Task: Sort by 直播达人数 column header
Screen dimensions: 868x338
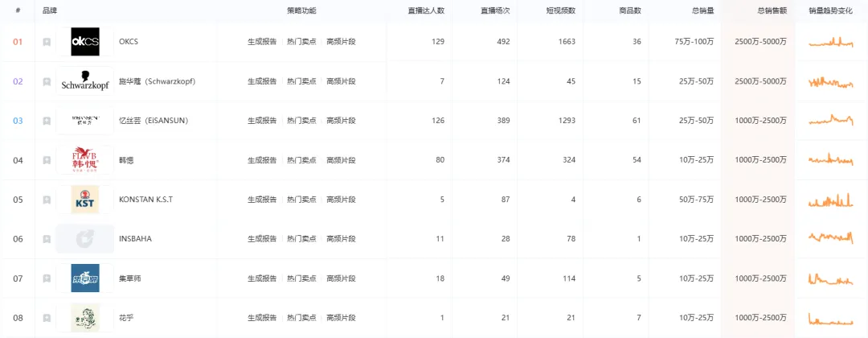Action: [426, 10]
